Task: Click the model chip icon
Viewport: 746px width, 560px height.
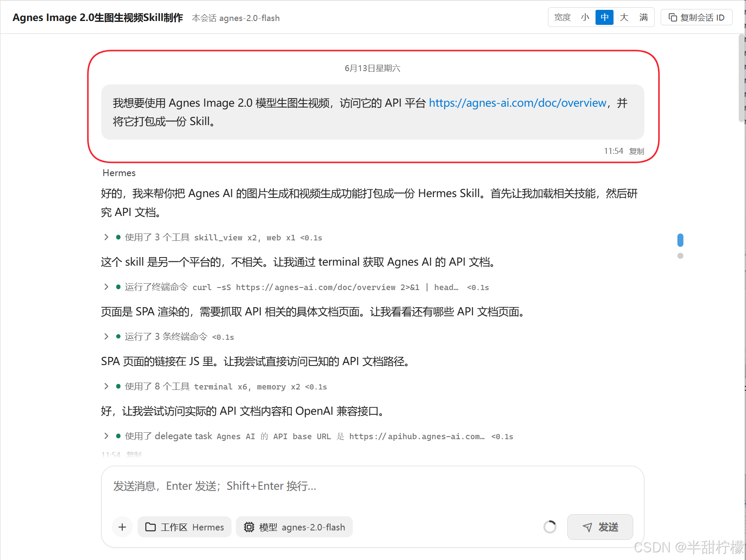Action: [249, 527]
